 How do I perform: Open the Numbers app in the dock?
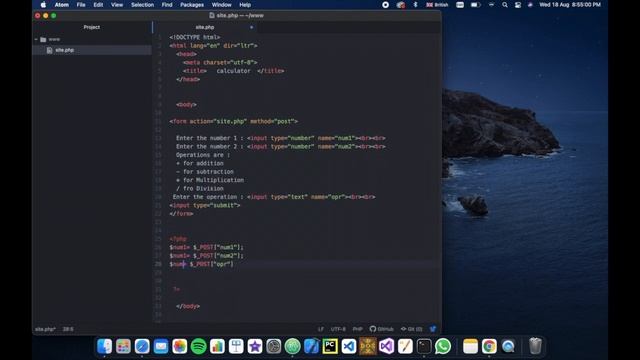click(217, 346)
